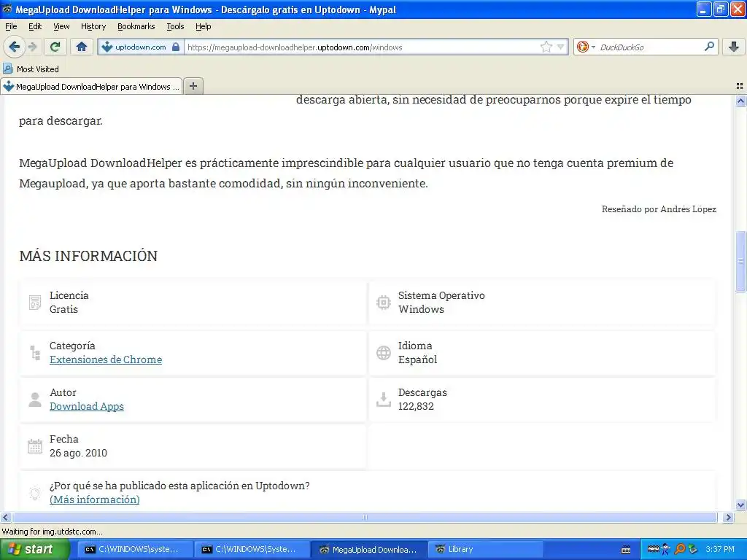Switch to C:\WINDOWS\Syste... second taskbar window
Image resolution: width=747 pixels, height=560 pixels.
point(251,550)
